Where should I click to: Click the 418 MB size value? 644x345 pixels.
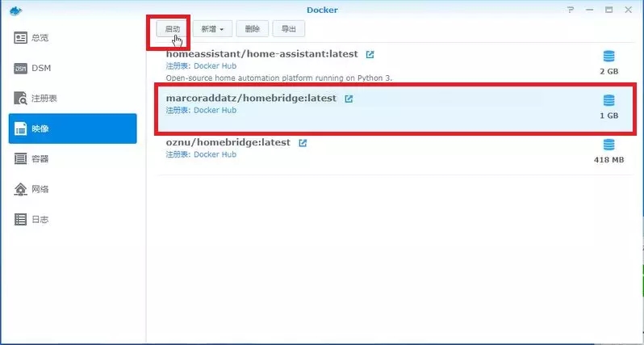pos(609,160)
